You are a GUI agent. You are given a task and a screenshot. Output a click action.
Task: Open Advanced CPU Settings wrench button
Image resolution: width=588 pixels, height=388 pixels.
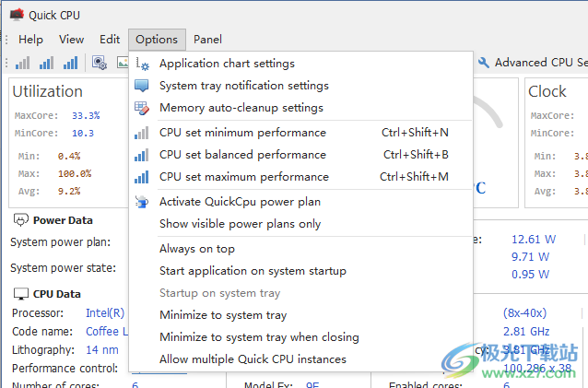(533, 63)
